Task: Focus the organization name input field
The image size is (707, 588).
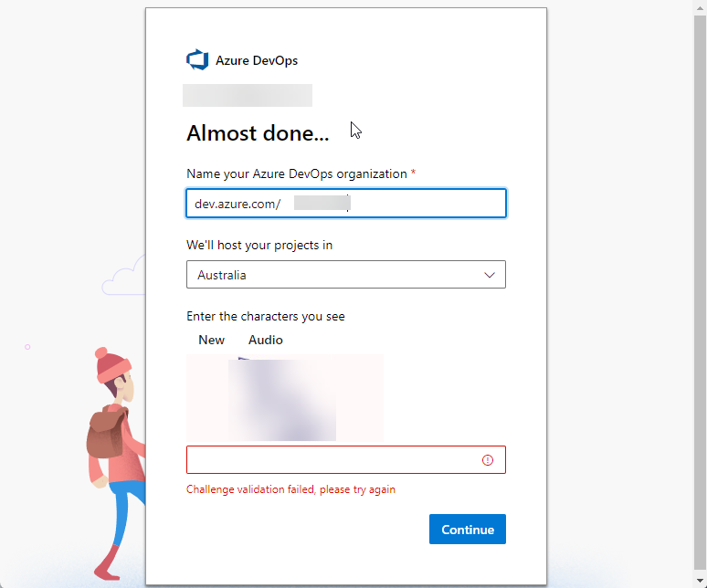Action: [346, 204]
